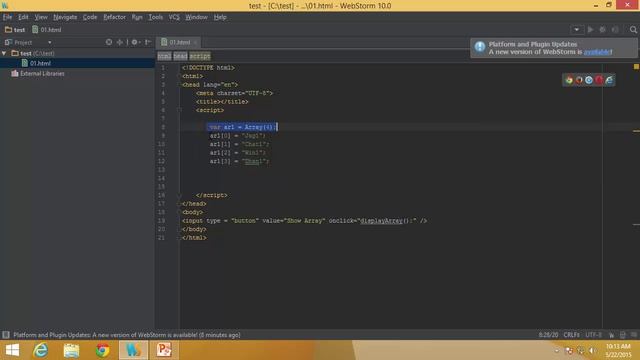Click Collapse All icon in Project panel
Image resolution: width=640 pixels, height=360 pixels.
click(120, 42)
